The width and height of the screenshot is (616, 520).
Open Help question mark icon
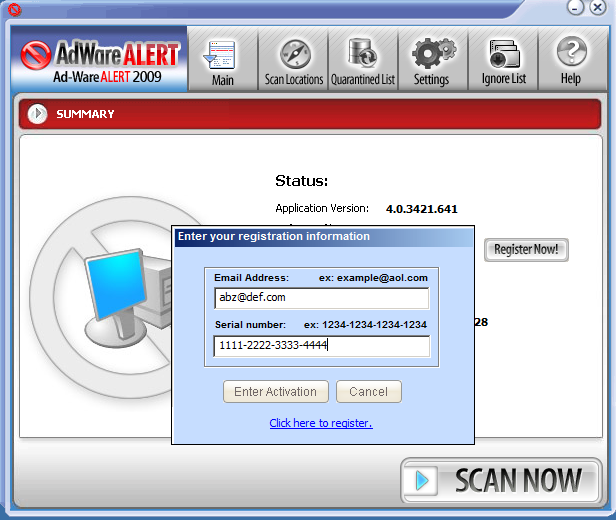click(572, 51)
